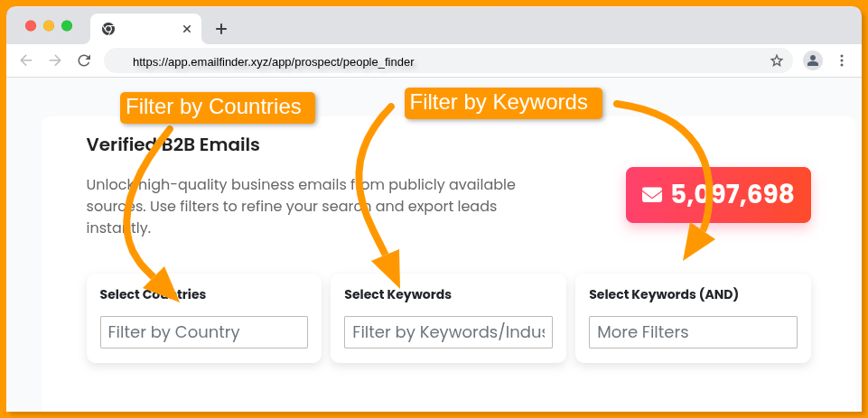Click the 5,097,698 email count badge

pos(718,195)
